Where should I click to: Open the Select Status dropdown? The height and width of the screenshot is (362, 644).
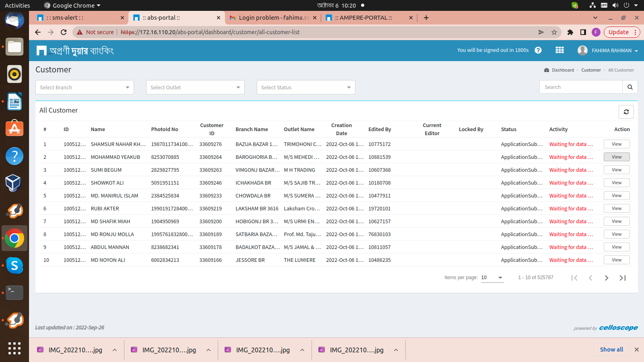pos(306,87)
